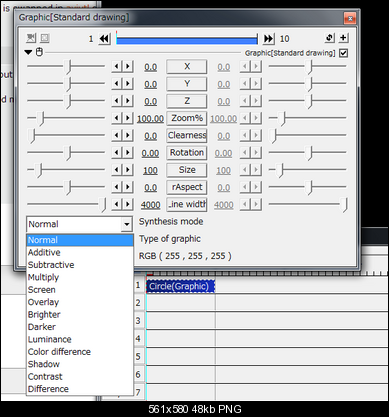Click the left Zoom% slider handle
The image size is (389, 417).
pyautogui.click(x=41, y=119)
